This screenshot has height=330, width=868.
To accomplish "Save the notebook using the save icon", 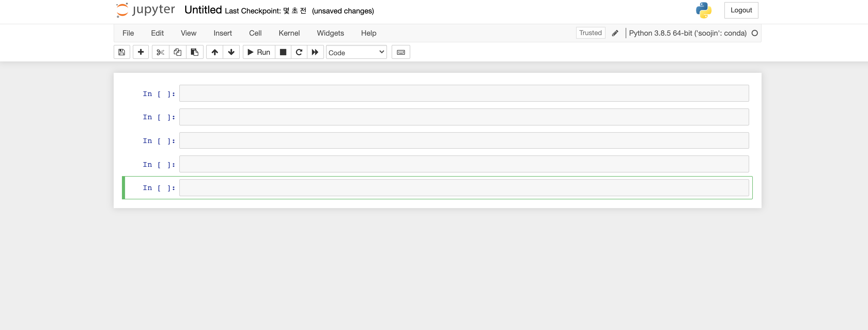I will [122, 52].
